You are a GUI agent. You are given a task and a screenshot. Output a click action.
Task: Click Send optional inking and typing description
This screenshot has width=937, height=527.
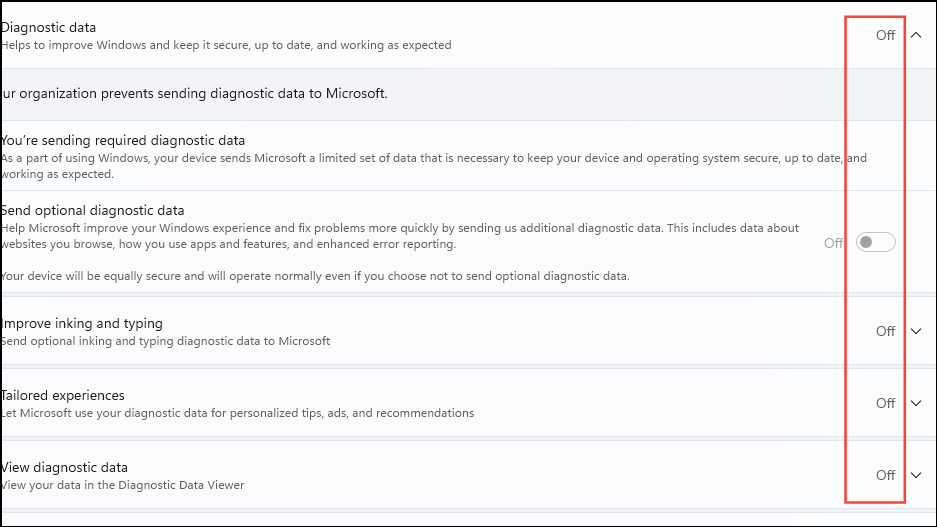(166, 341)
